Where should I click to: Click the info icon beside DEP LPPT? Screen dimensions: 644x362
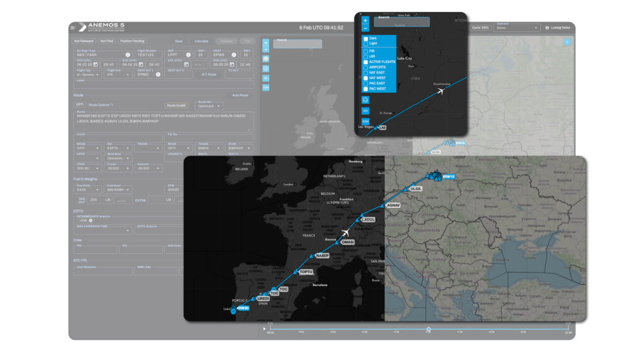tap(188, 55)
